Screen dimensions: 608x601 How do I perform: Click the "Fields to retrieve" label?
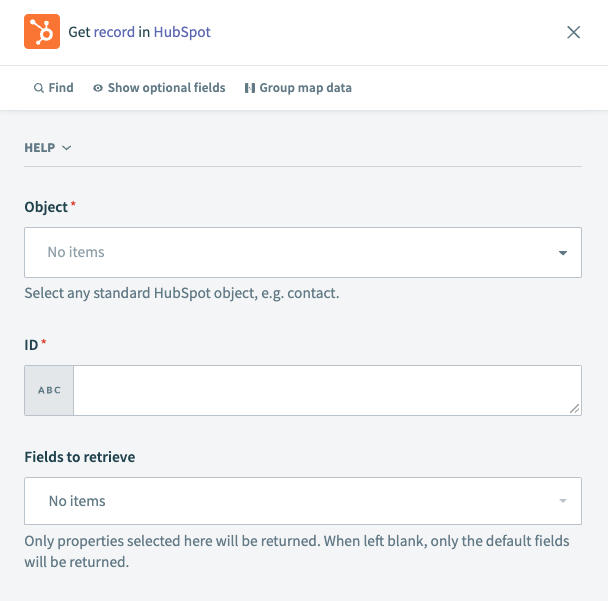80,457
